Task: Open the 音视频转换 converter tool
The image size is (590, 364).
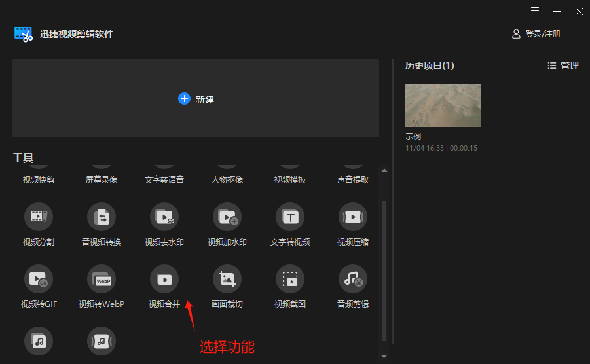Action: (x=101, y=217)
